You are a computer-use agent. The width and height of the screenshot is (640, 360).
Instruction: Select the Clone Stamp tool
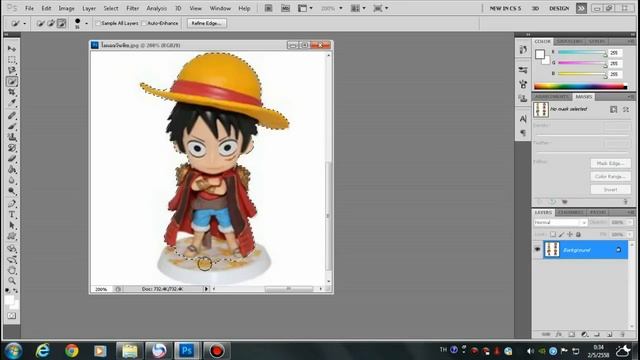point(12,137)
